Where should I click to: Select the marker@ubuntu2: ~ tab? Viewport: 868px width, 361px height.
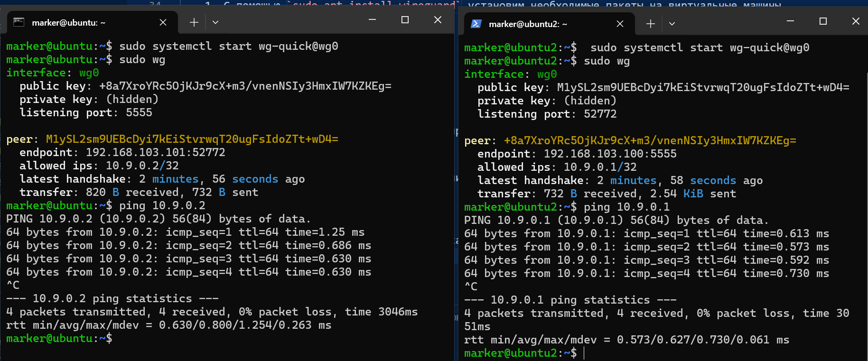click(528, 24)
